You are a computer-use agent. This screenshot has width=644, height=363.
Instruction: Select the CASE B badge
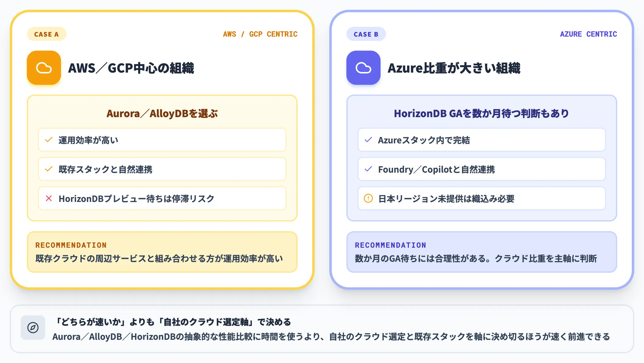[366, 34]
